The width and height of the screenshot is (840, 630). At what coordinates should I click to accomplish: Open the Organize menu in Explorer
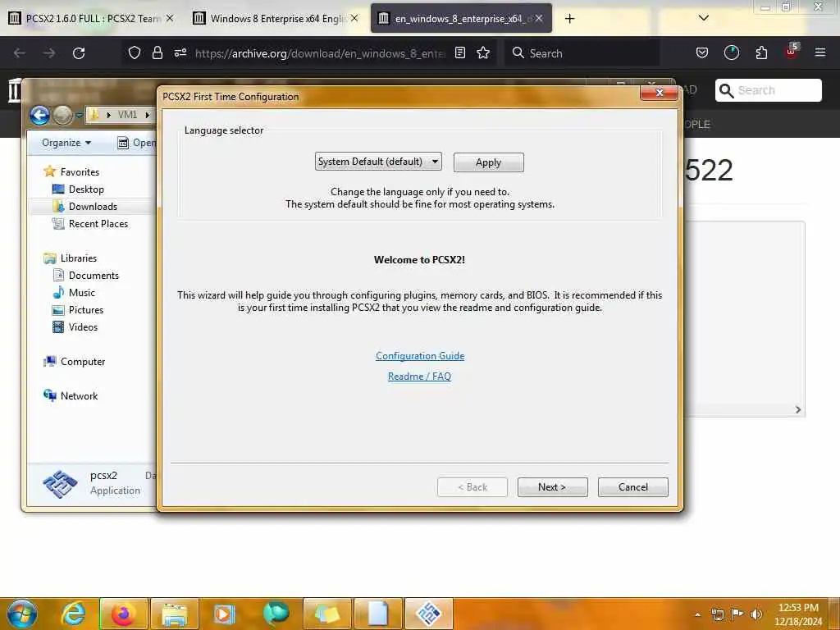pyautogui.click(x=66, y=143)
